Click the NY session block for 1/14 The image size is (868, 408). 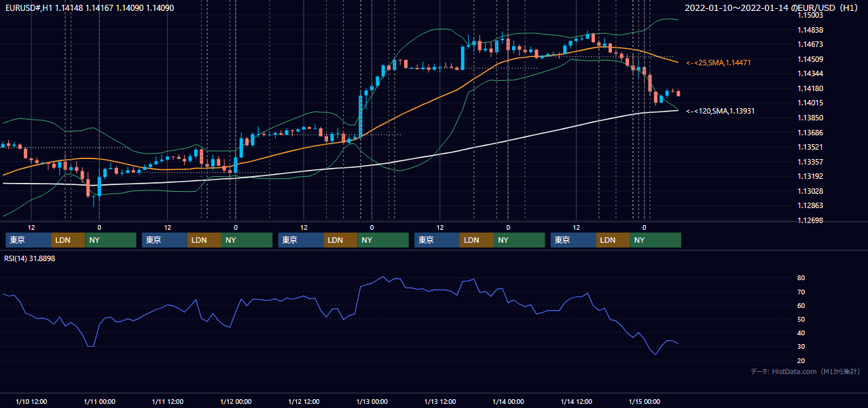(x=656, y=240)
